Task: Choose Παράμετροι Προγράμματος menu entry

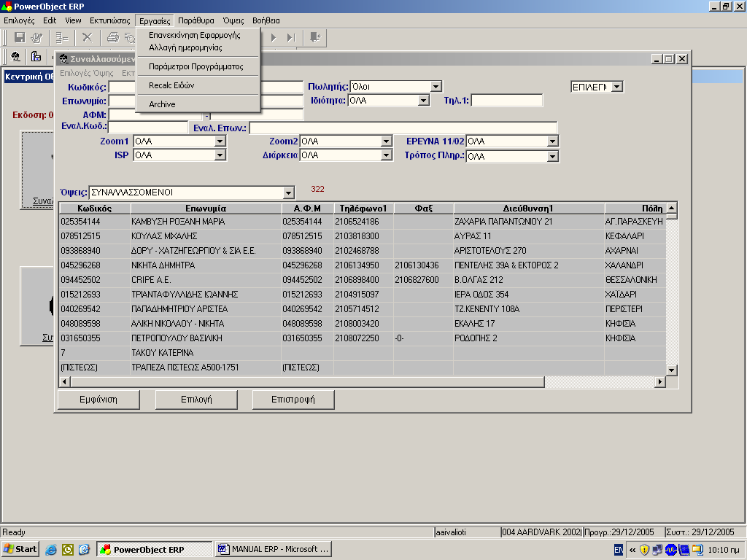Action: coord(196,66)
